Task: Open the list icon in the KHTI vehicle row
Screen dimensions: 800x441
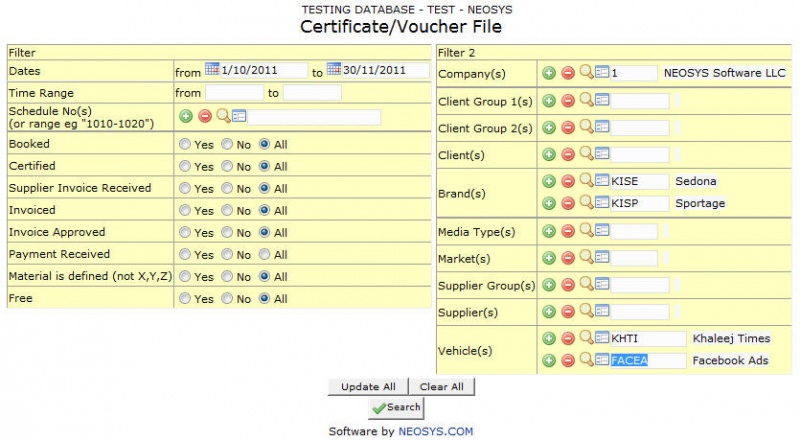Action: coord(602,337)
